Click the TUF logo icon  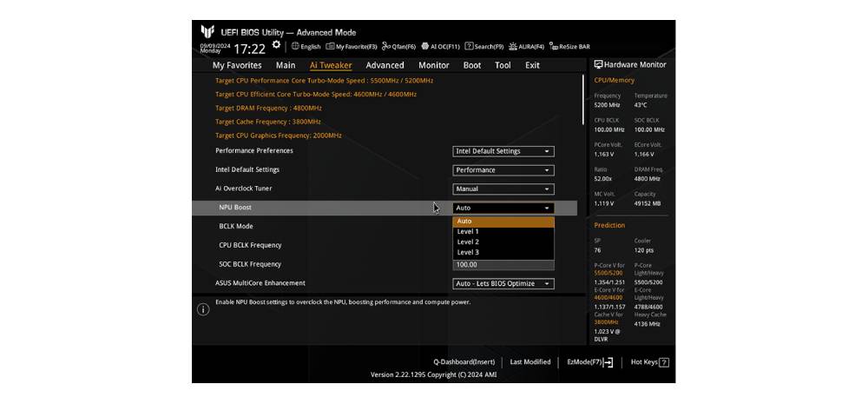207,31
